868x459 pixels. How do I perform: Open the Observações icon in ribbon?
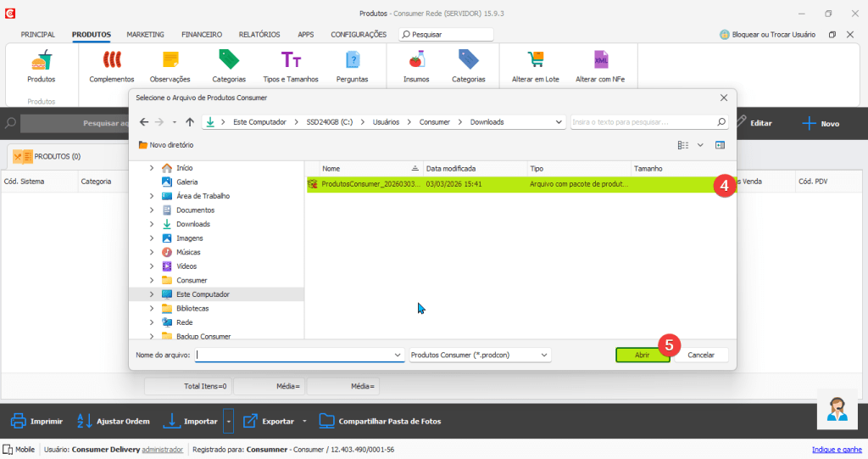point(170,60)
